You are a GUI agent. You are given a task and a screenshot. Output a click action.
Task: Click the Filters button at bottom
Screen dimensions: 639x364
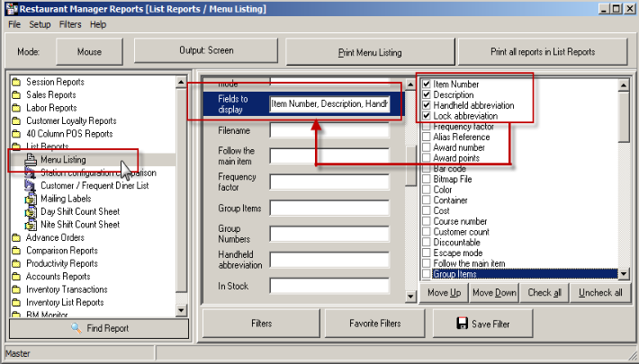(261, 324)
